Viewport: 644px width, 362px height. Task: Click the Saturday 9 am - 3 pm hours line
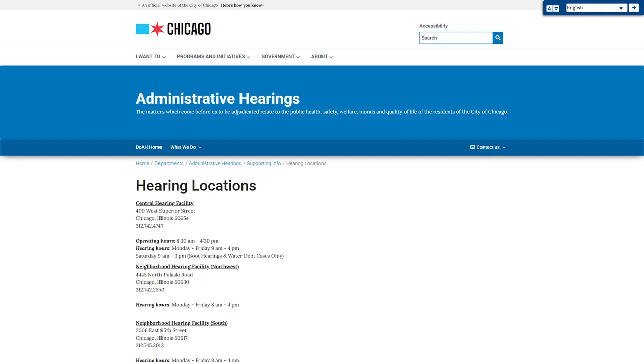point(210,256)
